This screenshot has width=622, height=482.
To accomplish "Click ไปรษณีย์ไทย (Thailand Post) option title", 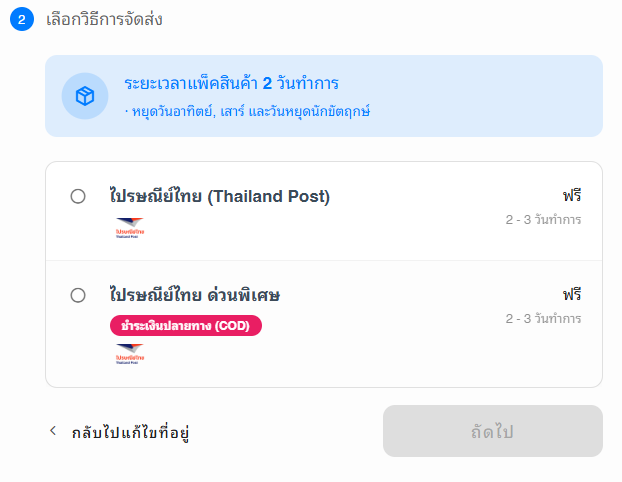I will pos(220,196).
